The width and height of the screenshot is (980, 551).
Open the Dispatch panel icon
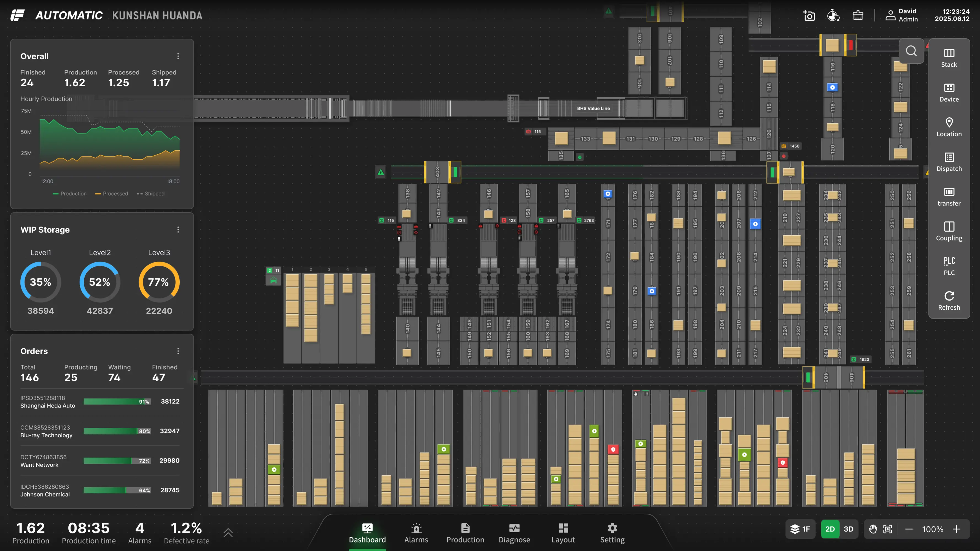pyautogui.click(x=949, y=162)
